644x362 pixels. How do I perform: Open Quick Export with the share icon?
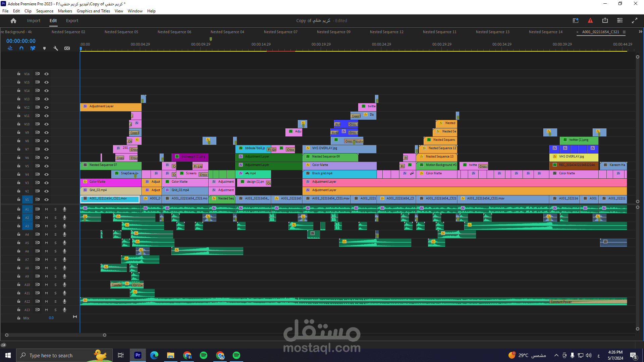[x=605, y=21]
